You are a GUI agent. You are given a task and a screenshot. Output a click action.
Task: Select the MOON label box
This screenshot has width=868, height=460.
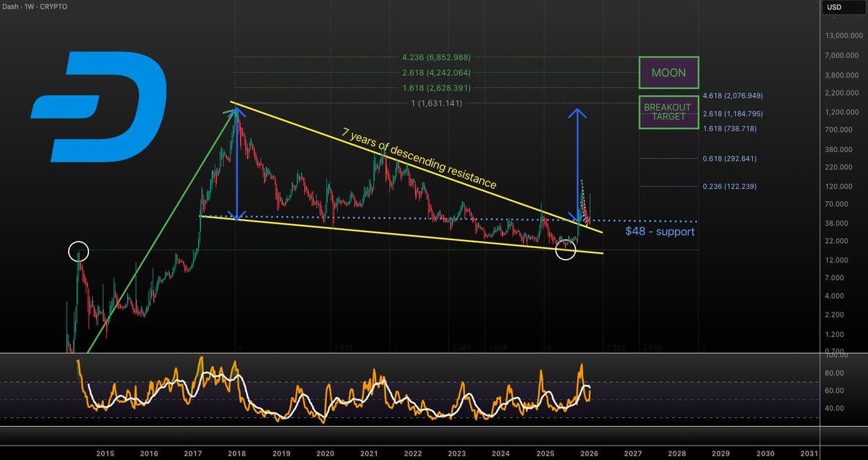click(668, 73)
